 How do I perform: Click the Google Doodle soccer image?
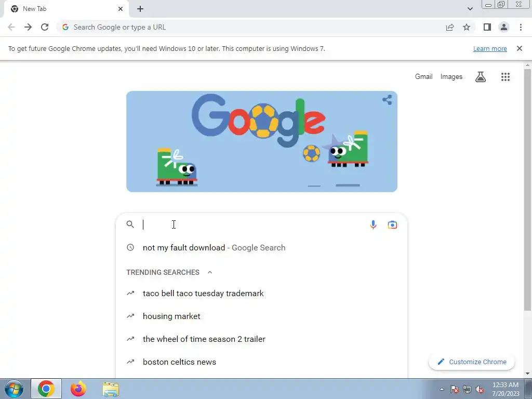point(262,141)
